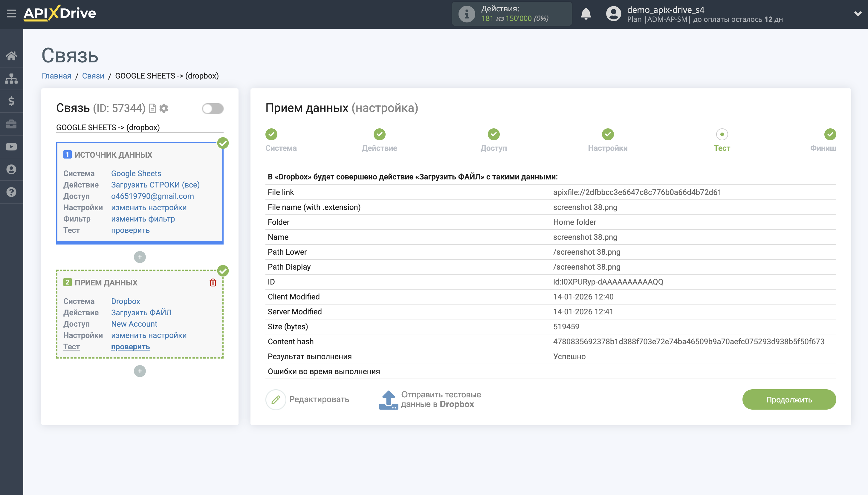Select the Home icon in the sidebar
Viewport: 868px width, 495px height.
tap(11, 56)
